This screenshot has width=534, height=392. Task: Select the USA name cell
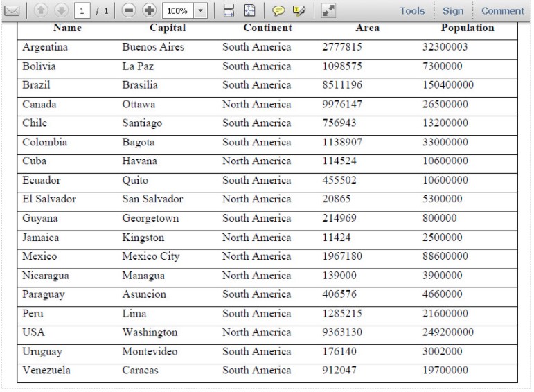(x=33, y=332)
